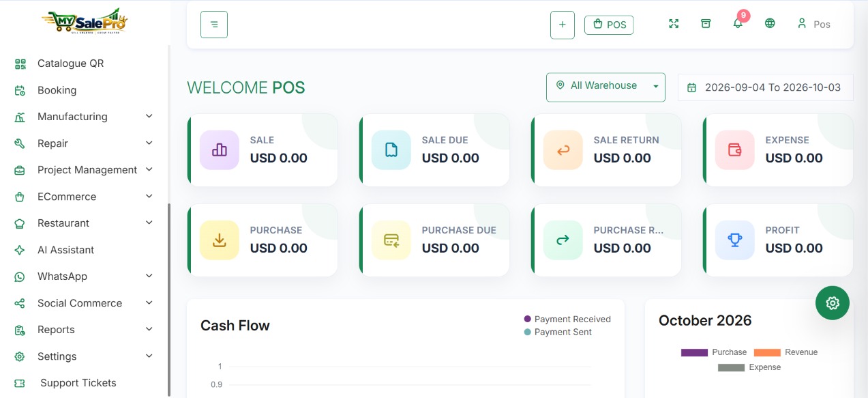Expand the Settings menu chevron
868x398 pixels.
click(149, 356)
